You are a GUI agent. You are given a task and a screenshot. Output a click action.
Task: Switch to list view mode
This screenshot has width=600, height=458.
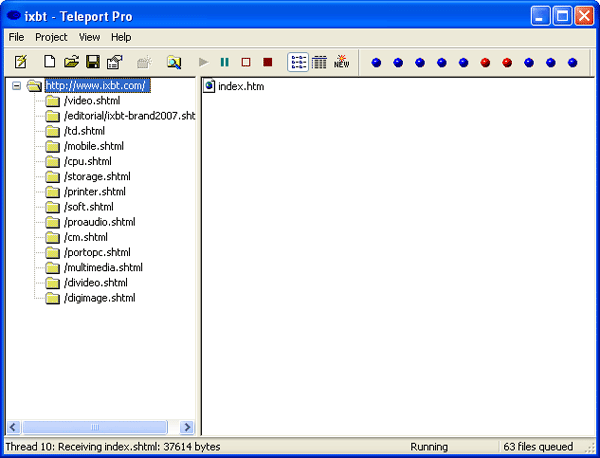(x=298, y=62)
